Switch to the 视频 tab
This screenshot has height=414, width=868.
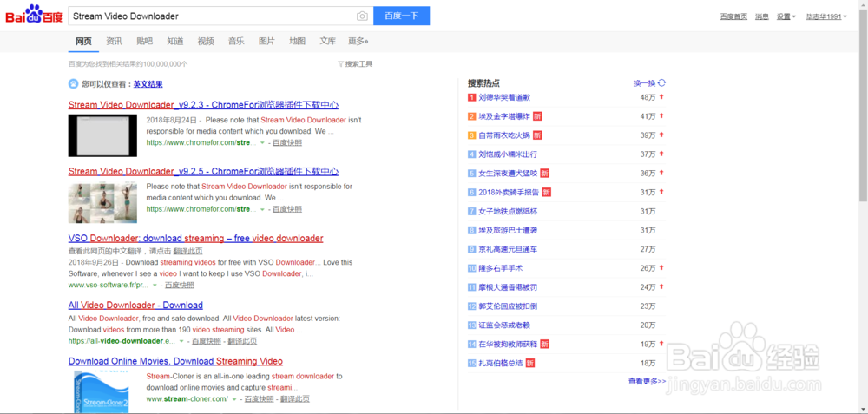[x=206, y=41]
